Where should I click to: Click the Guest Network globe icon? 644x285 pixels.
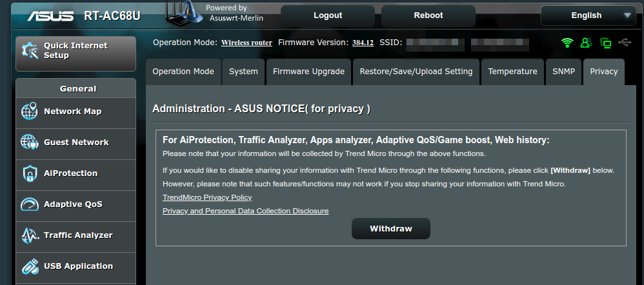pos(30,142)
